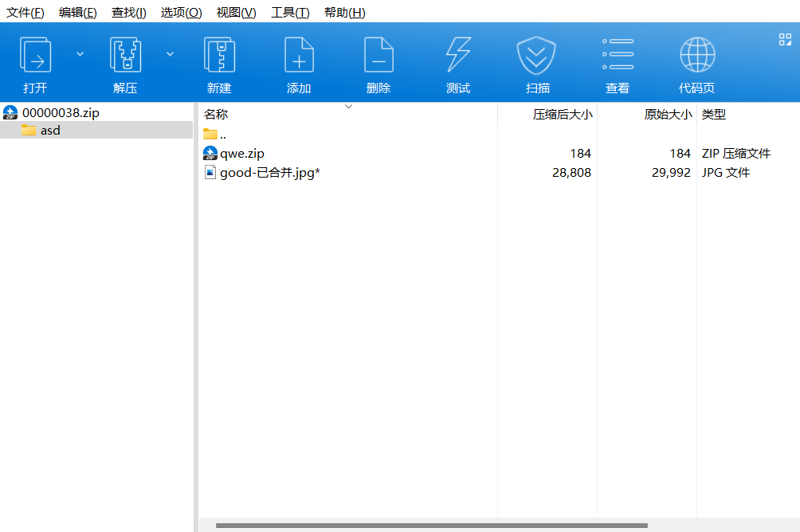Open the 代码页 (Code page) globe icon
The image size is (800, 532).
697,61
